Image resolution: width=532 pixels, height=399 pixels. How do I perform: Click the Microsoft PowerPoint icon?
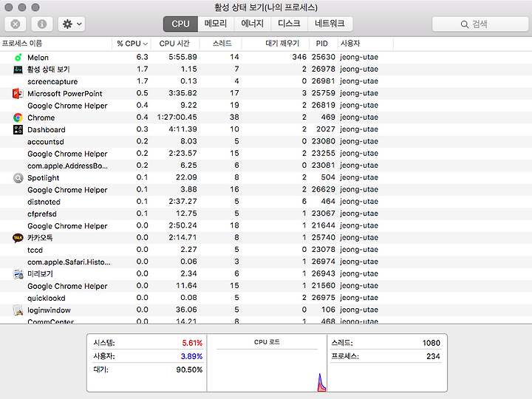click(18, 93)
